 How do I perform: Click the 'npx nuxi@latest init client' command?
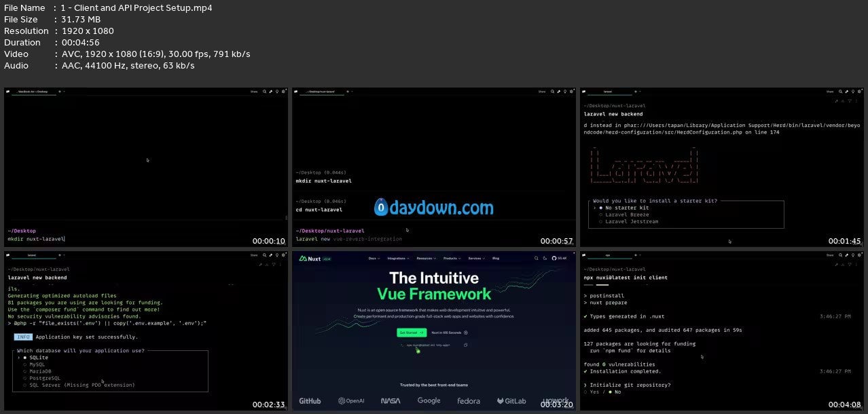click(626, 278)
